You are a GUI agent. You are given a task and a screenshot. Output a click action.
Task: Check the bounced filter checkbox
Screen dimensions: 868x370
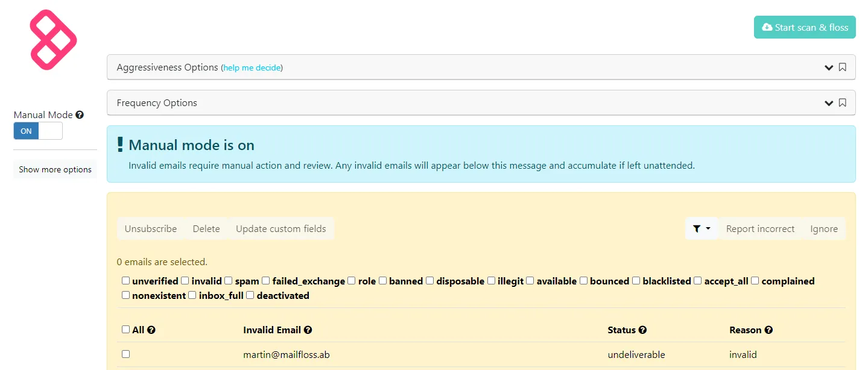[x=583, y=280]
